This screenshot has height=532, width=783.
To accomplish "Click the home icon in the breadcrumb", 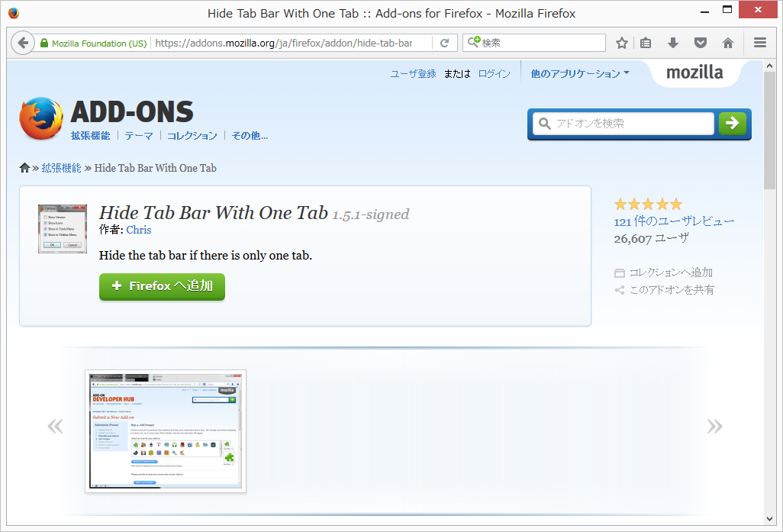I will coord(24,167).
